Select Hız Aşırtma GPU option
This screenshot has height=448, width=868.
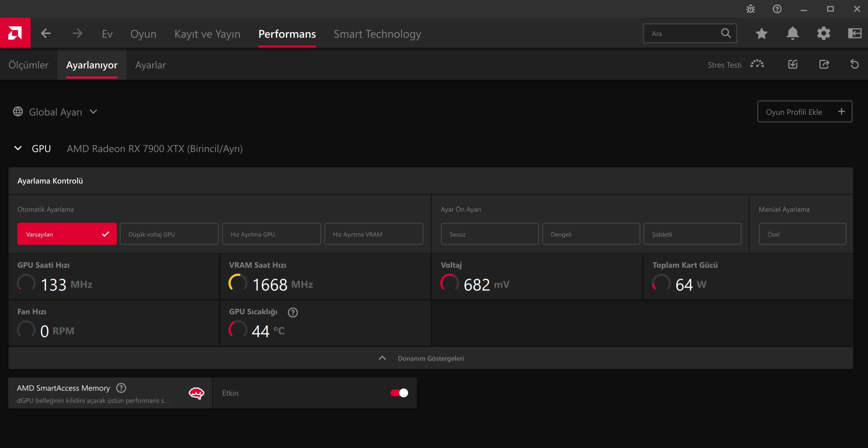tap(271, 234)
